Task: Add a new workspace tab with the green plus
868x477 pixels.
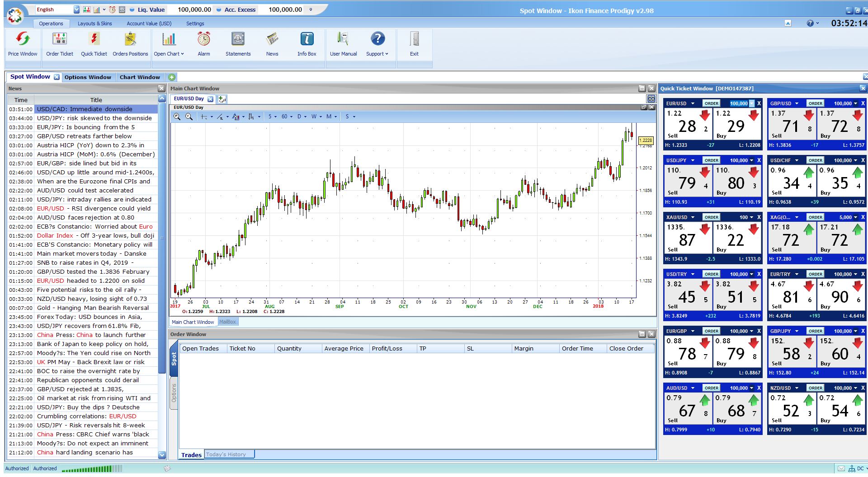Action: click(172, 77)
